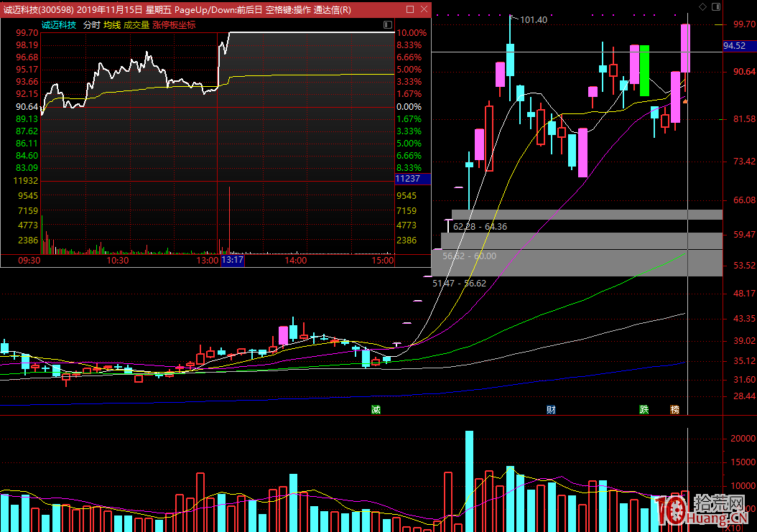Click the 诚迈科技 stock name in popup
757x532 pixels.
click(x=59, y=24)
